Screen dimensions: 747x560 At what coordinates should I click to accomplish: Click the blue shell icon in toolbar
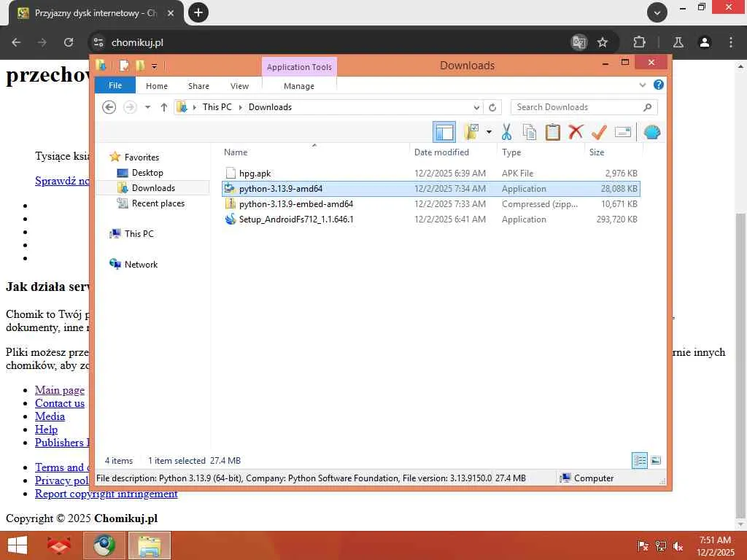pos(651,132)
